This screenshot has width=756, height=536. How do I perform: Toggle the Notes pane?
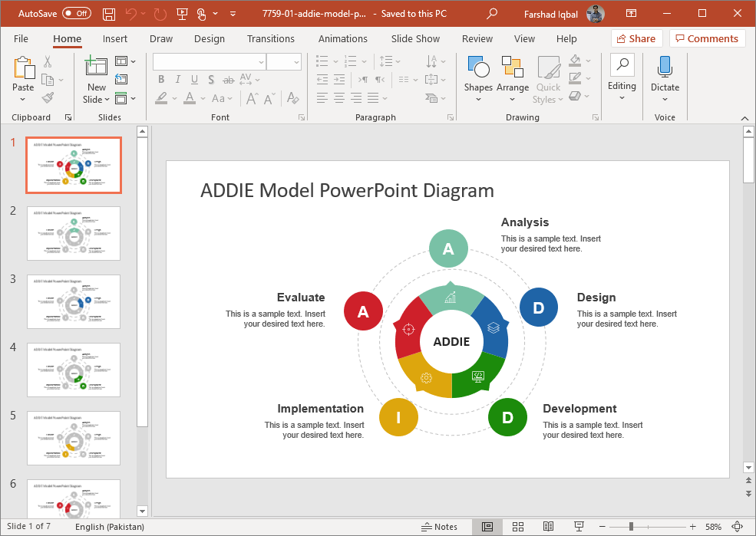(x=440, y=527)
